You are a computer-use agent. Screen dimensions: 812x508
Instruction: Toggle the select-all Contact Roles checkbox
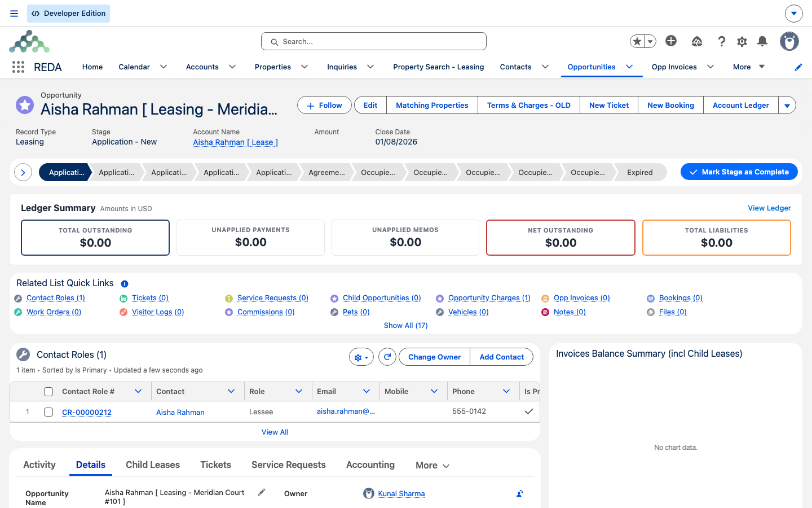coord(48,392)
